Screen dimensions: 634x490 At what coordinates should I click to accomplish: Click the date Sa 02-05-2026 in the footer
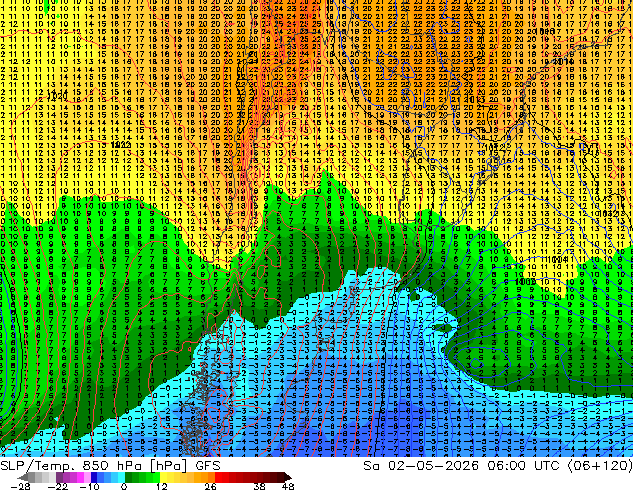pyautogui.click(x=421, y=466)
